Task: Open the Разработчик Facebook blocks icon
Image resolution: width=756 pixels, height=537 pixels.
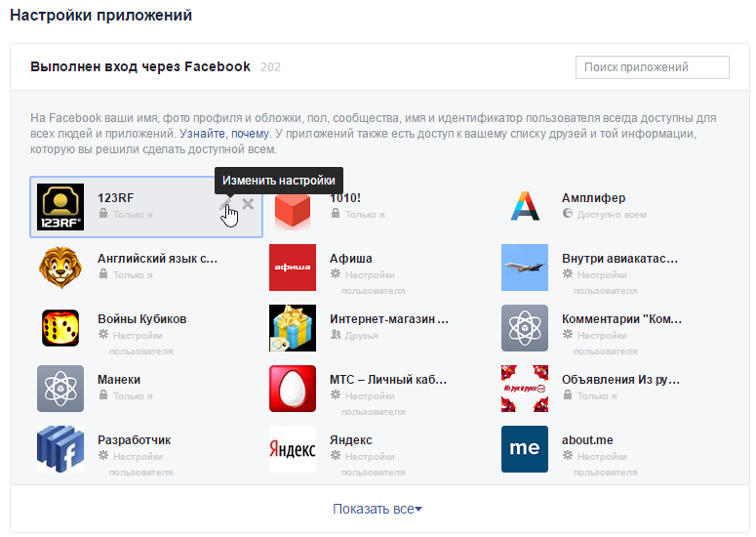Action: coord(60,449)
